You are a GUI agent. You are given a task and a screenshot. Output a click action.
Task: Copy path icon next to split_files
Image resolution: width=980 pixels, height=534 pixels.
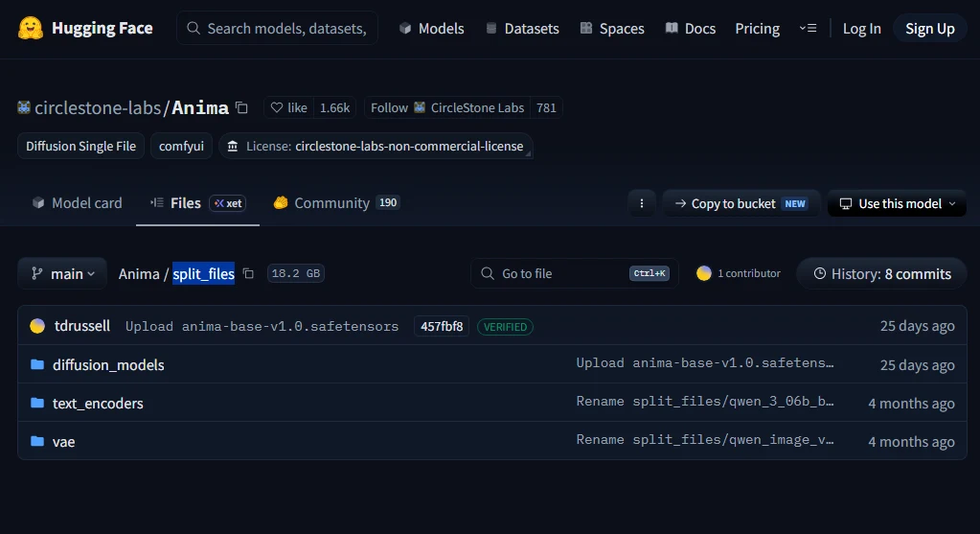(248, 273)
